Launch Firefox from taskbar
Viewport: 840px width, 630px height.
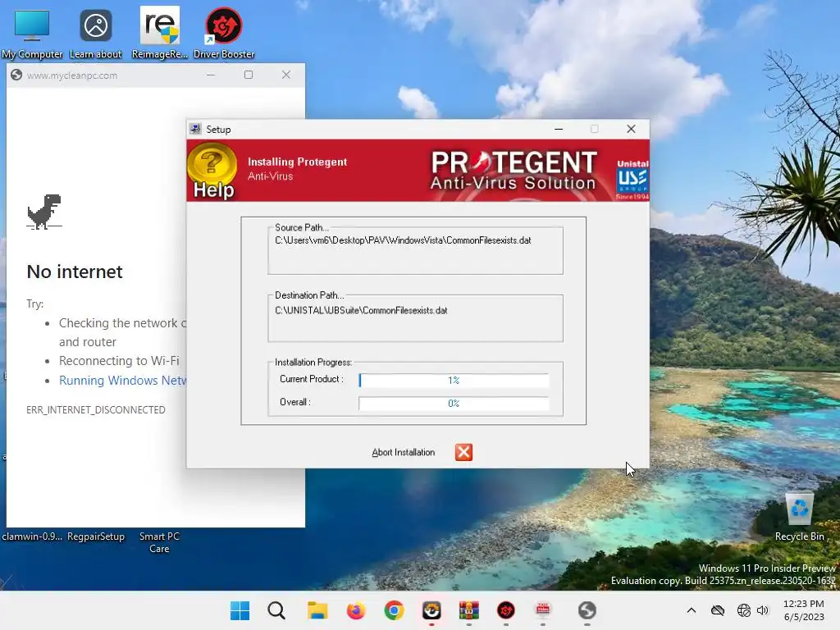(x=356, y=610)
